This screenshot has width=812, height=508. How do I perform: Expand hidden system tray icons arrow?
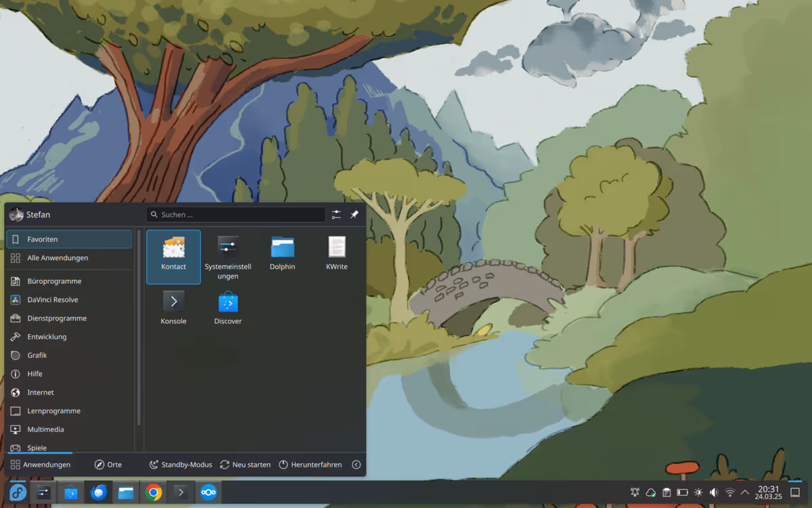click(x=745, y=492)
